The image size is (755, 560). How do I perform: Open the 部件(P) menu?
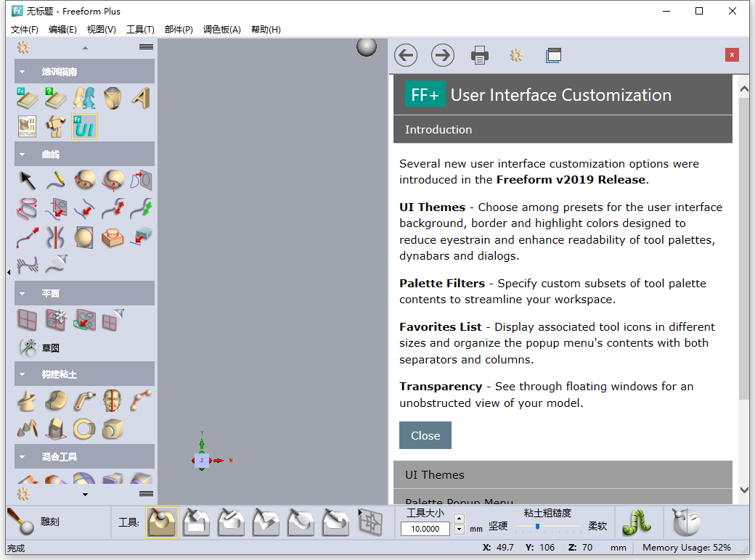click(179, 29)
